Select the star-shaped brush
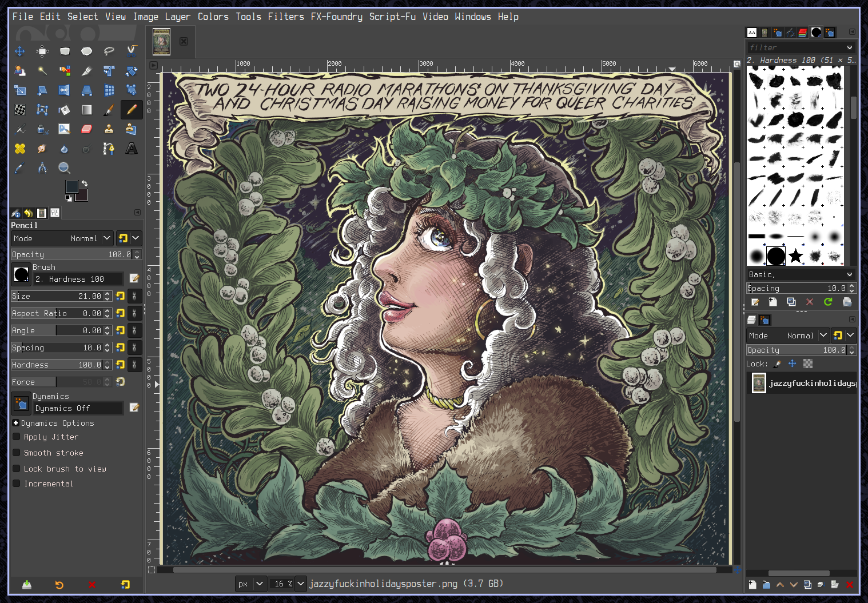868x603 pixels. click(795, 255)
